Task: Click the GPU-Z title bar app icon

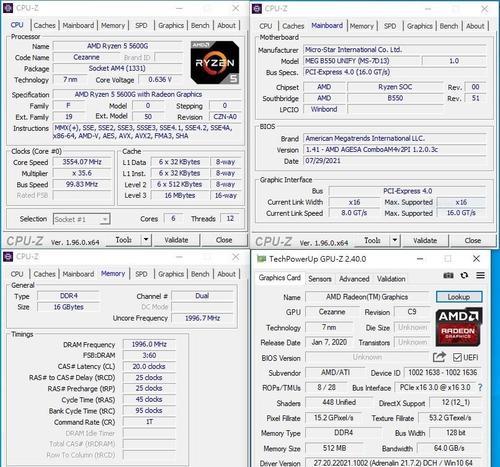Action: click(262, 259)
